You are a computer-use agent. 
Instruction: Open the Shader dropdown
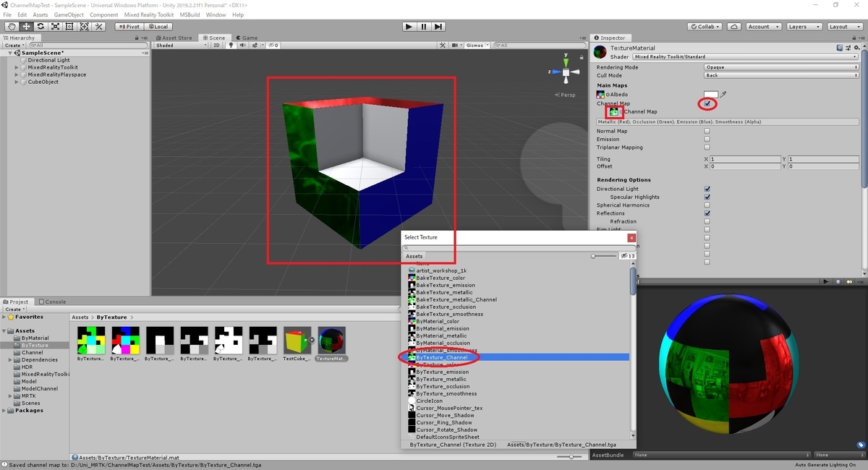click(745, 56)
